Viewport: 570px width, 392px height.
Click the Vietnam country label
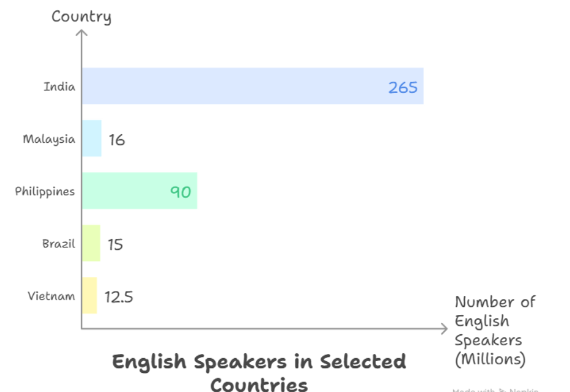click(x=51, y=295)
